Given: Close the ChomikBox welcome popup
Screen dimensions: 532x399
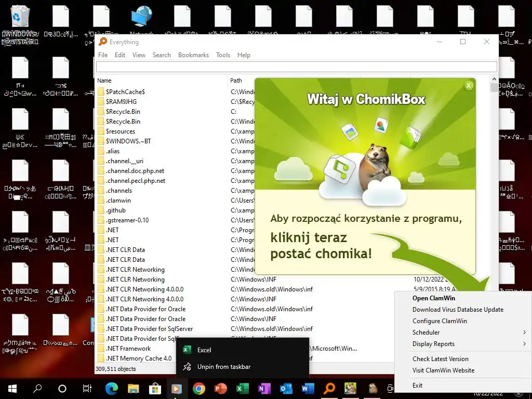Looking at the screenshot, I should click(469, 85).
